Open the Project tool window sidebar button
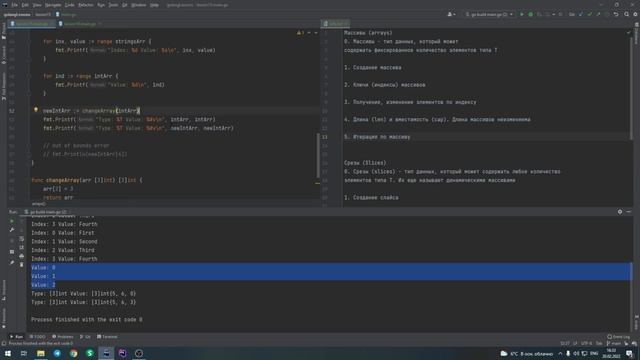 [4, 31]
